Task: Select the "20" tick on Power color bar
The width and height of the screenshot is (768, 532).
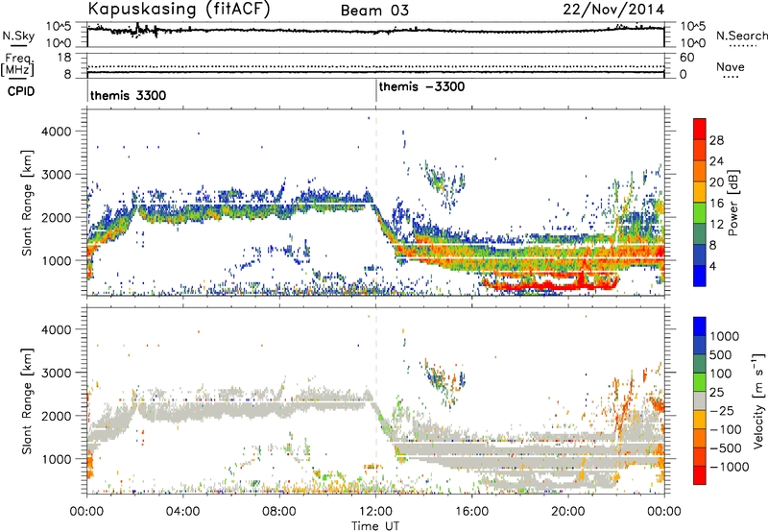Action: click(x=716, y=182)
